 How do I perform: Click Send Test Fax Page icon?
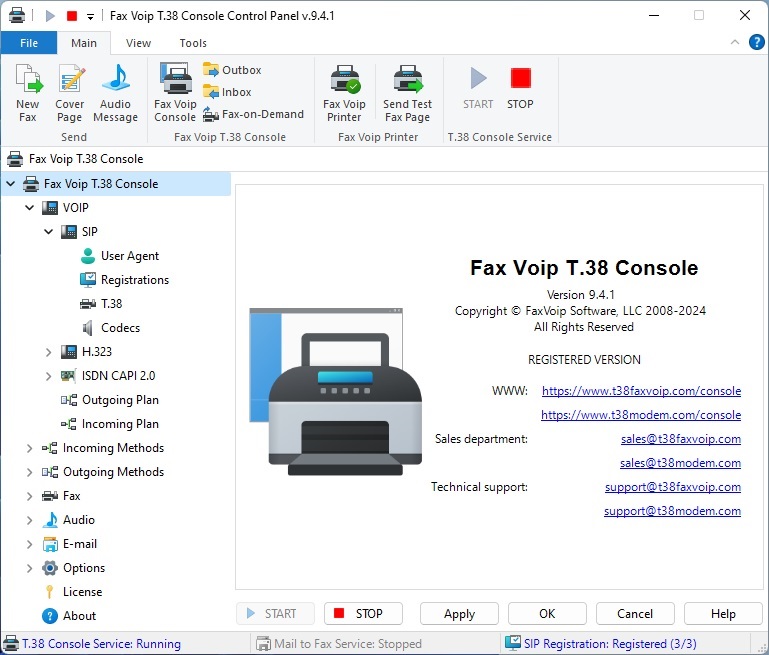coord(407,93)
